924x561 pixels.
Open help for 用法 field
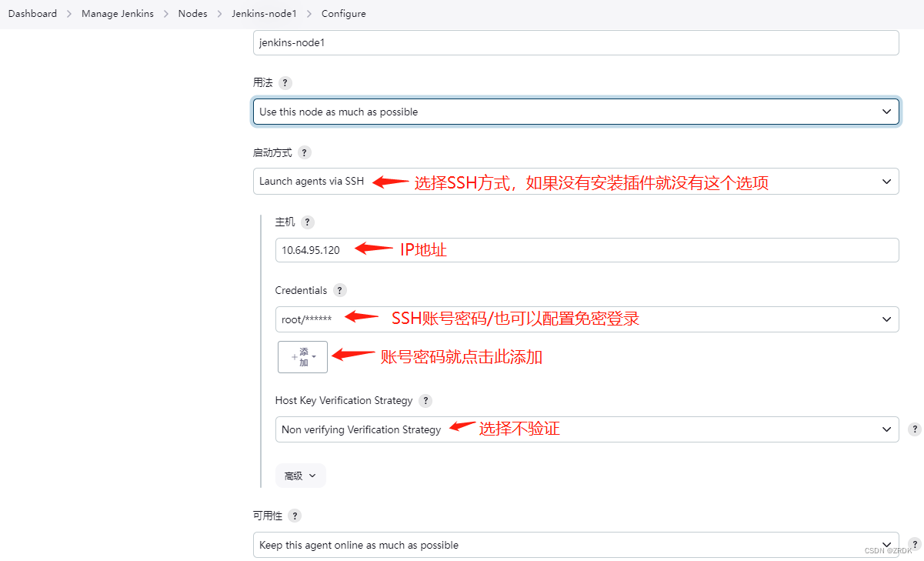coord(285,82)
